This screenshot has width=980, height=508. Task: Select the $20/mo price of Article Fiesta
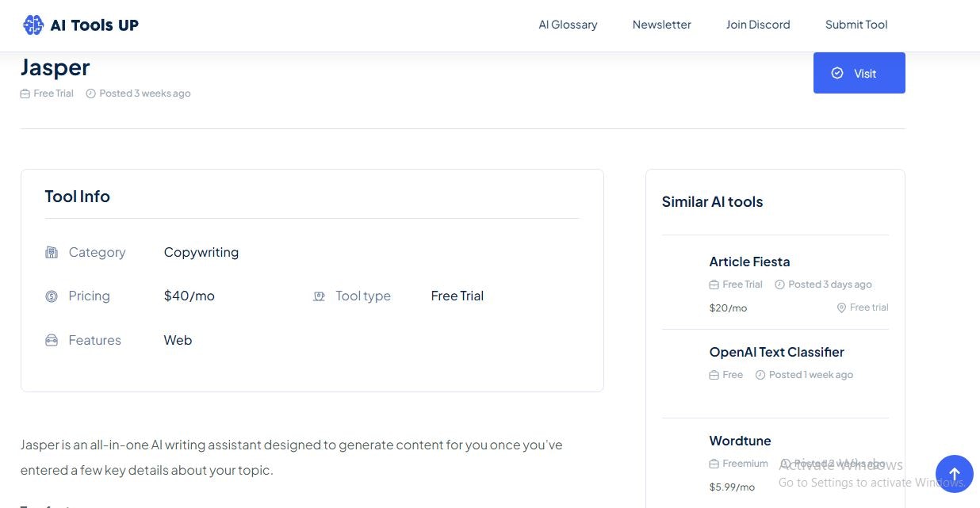728,307
